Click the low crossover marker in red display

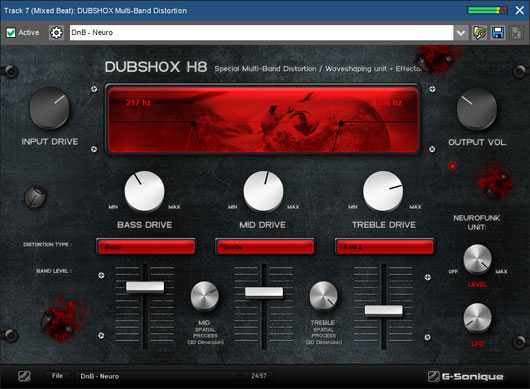point(194,124)
